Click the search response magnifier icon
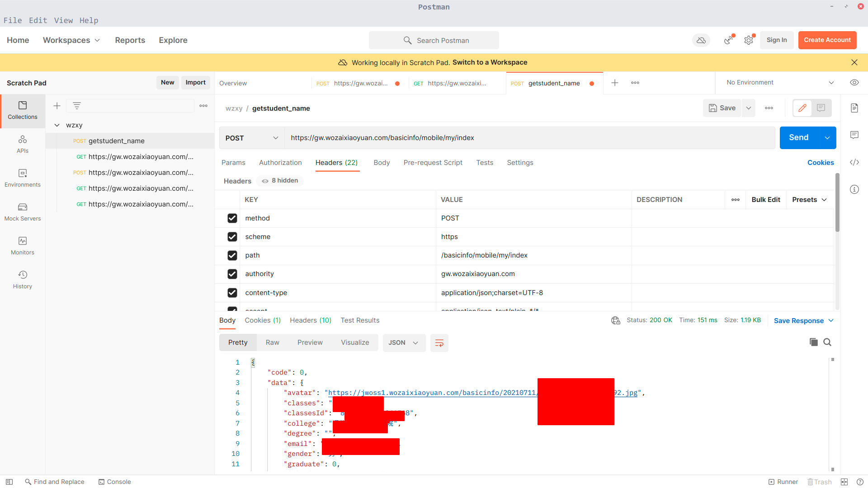This screenshot has width=868, height=488. 827,342
